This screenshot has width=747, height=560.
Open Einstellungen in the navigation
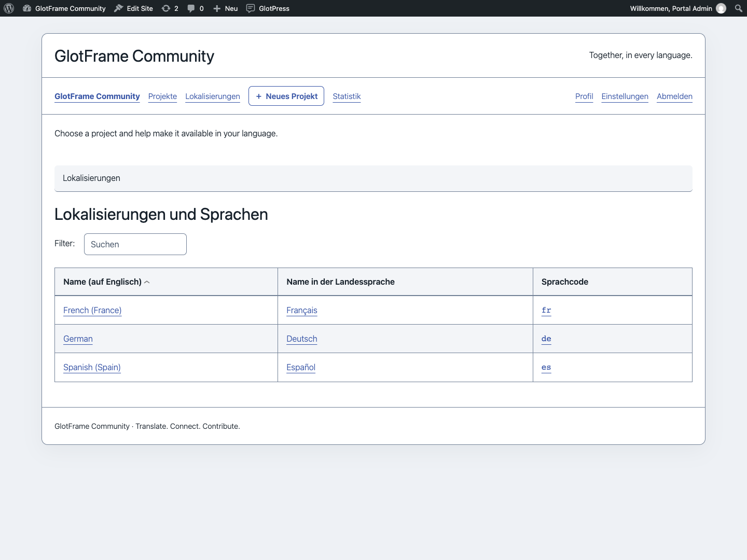625,96
